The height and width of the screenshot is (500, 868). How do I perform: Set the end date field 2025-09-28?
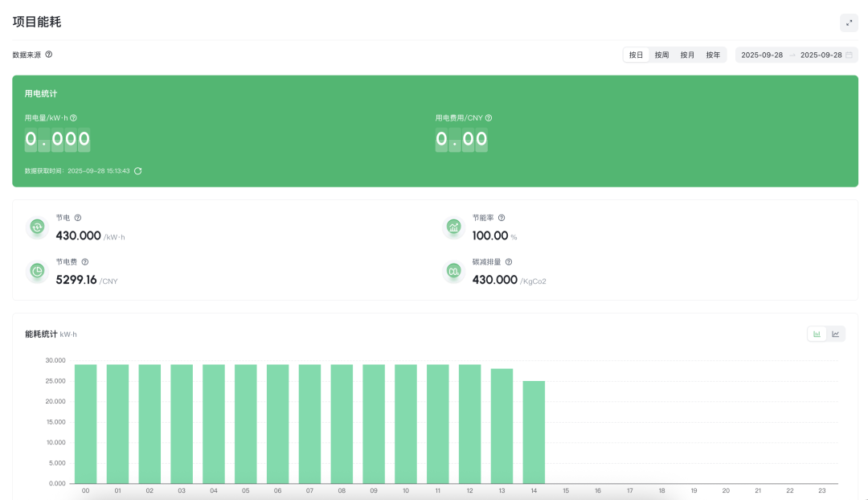821,55
